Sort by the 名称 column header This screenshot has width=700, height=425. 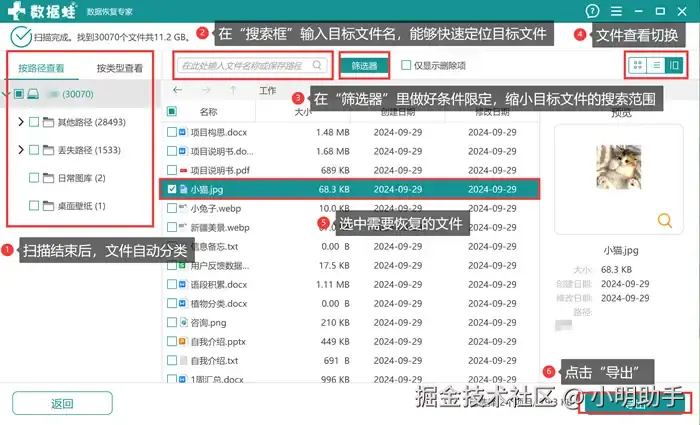tap(208, 112)
